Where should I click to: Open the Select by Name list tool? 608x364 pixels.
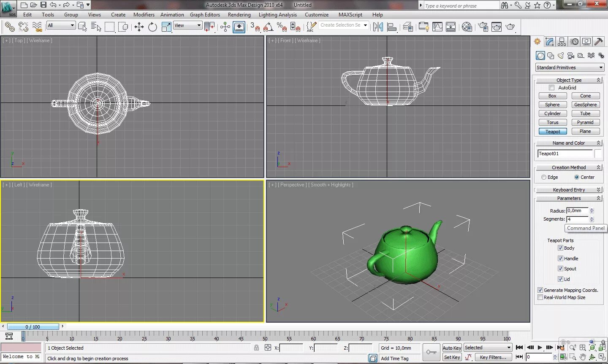(x=96, y=27)
